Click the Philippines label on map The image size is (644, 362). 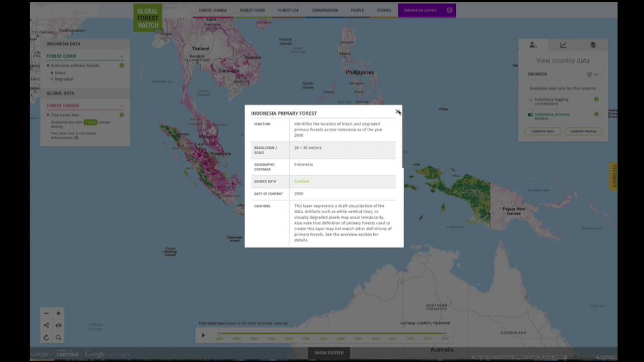tap(360, 72)
